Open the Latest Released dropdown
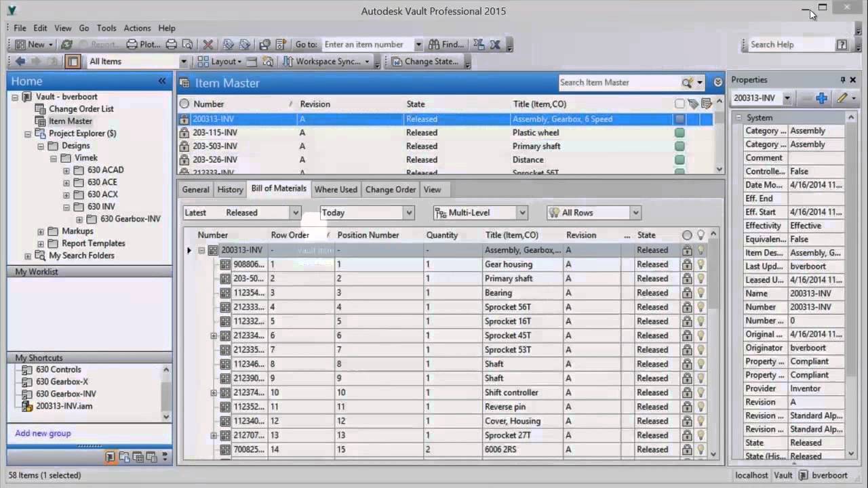The height and width of the screenshot is (488, 868). (x=295, y=213)
